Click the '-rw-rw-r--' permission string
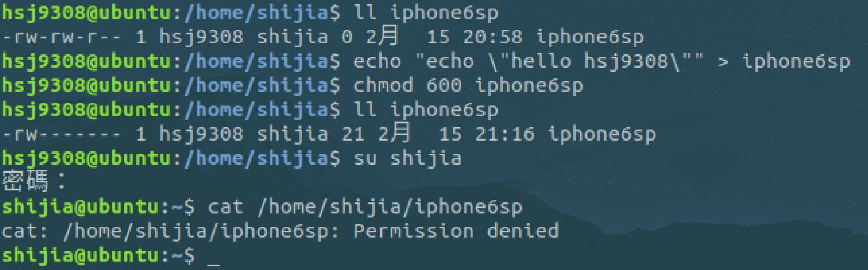This screenshot has height=270, width=868. pyautogui.click(x=62, y=37)
